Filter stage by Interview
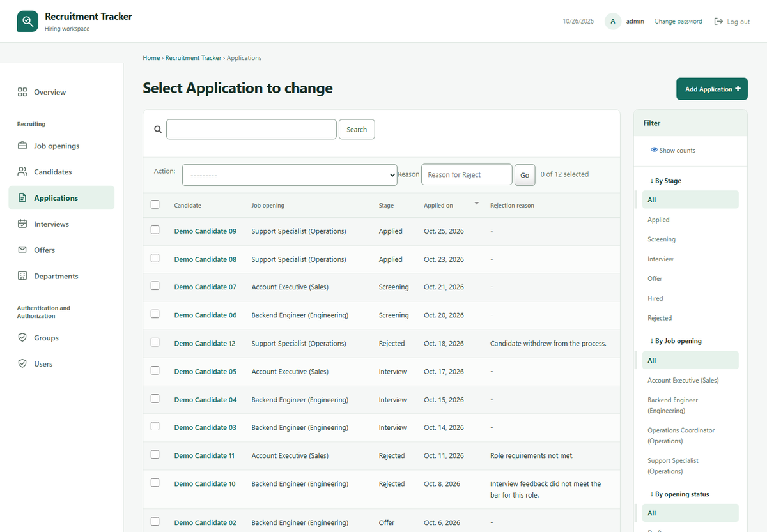This screenshot has height=532, width=767. (x=660, y=259)
